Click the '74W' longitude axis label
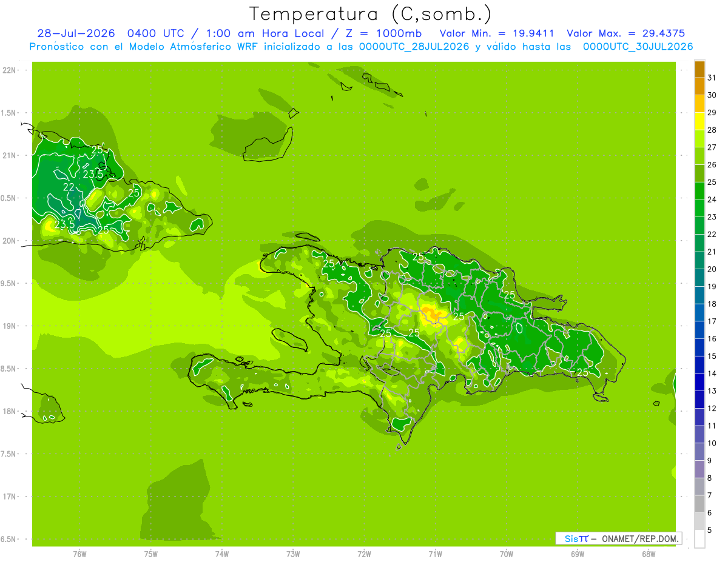Screen dimensions: 728x562 pos(222,554)
